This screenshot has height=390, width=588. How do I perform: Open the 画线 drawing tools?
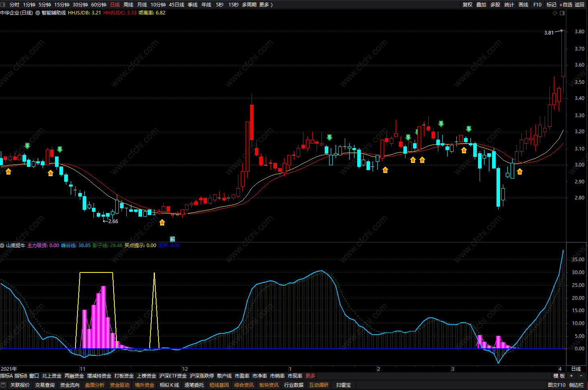pyautogui.click(x=523, y=4)
